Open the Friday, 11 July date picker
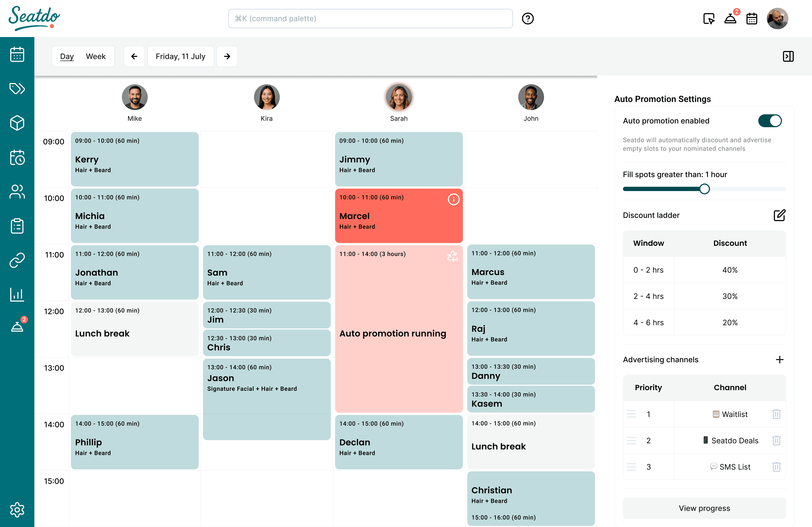 click(x=180, y=56)
